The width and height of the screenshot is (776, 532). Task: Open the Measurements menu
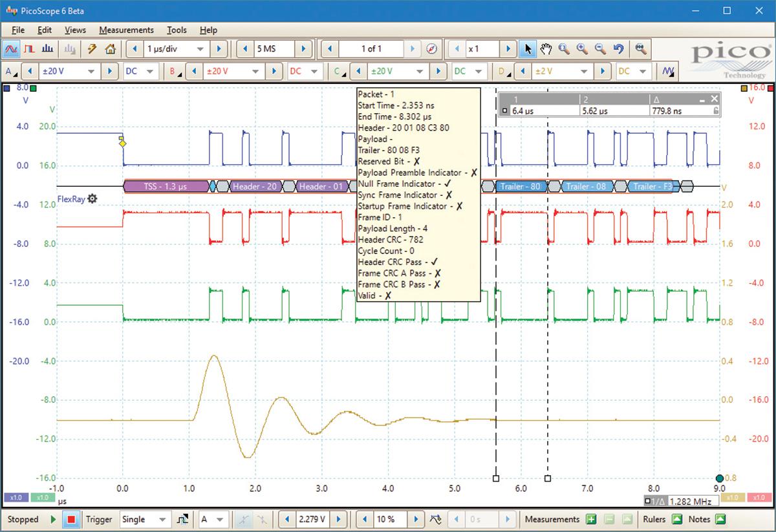click(125, 30)
